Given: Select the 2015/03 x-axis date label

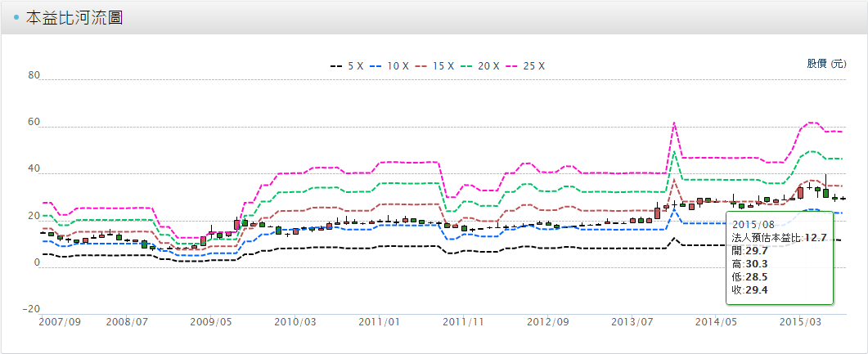Looking at the screenshot, I should pyautogui.click(x=801, y=323).
